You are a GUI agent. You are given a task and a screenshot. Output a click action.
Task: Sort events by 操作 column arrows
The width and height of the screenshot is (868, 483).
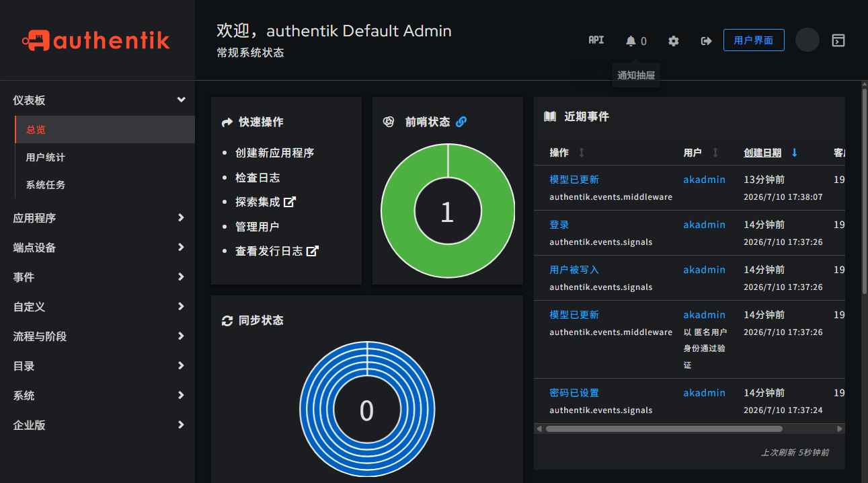point(582,153)
